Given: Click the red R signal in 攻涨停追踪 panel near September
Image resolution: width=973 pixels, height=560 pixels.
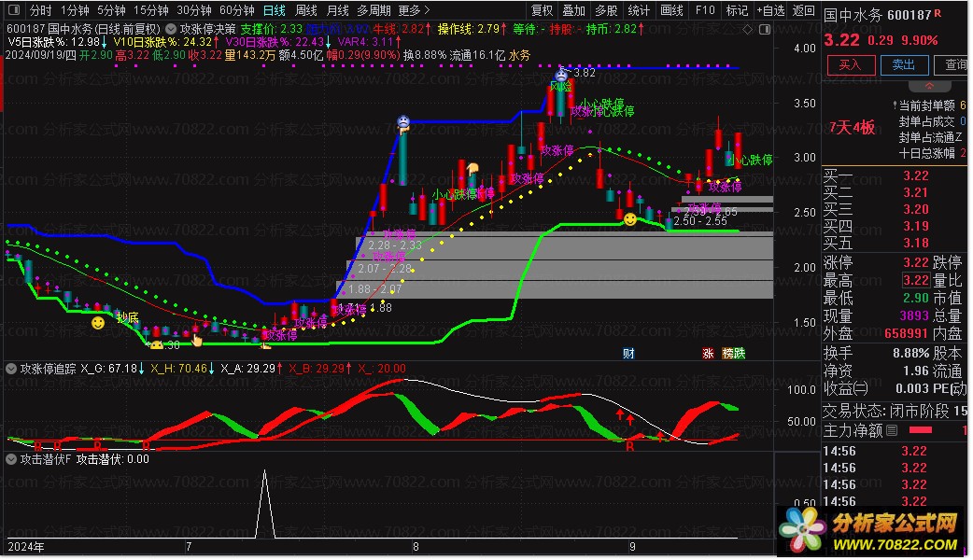Looking at the screenshot, I should coord(630,446).
